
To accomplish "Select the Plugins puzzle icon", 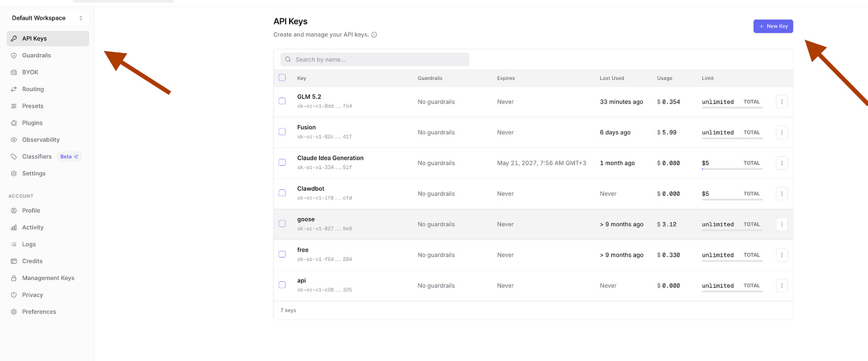I will (x=14, y=123).
